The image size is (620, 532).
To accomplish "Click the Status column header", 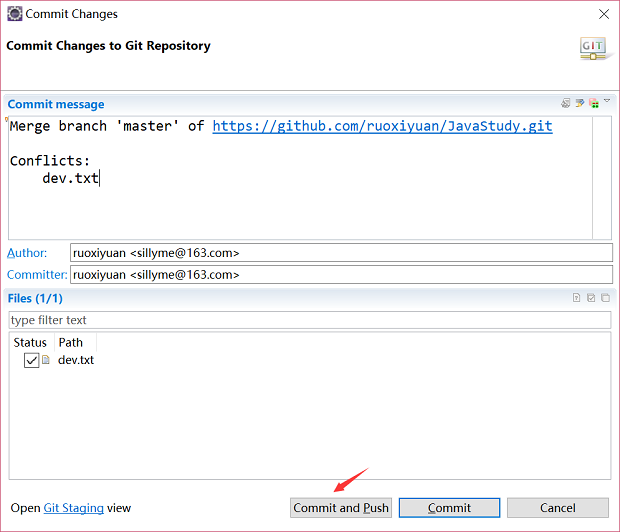I will click(30, 342).
